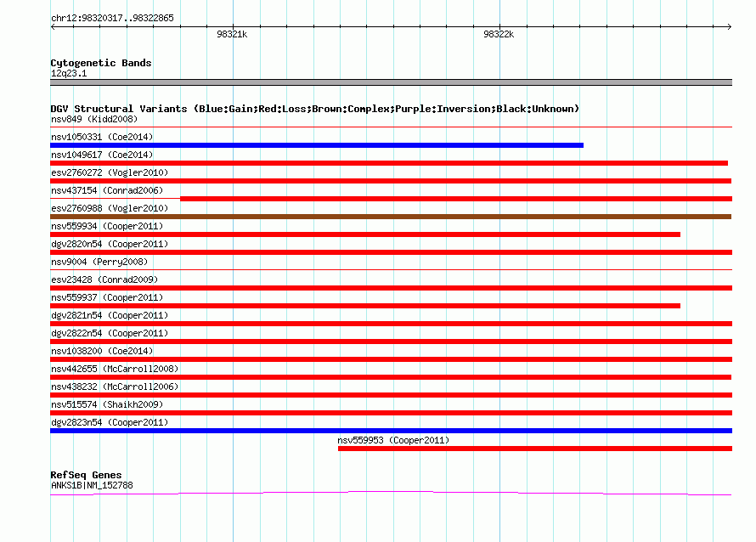Open the esv2760988 (Vogler2010) label
Viewport: 756px width, 542px height.
pos(110,208)
